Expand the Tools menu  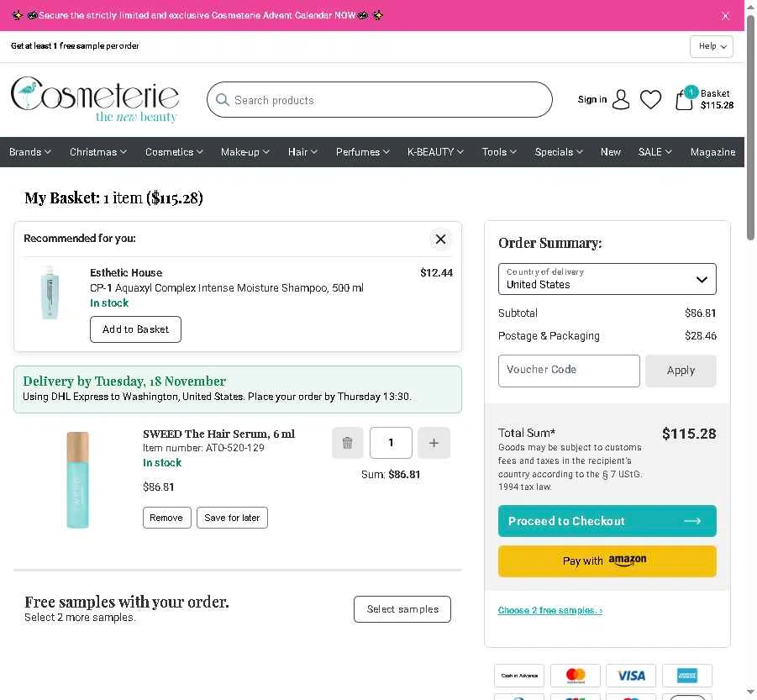pos(499,152)
